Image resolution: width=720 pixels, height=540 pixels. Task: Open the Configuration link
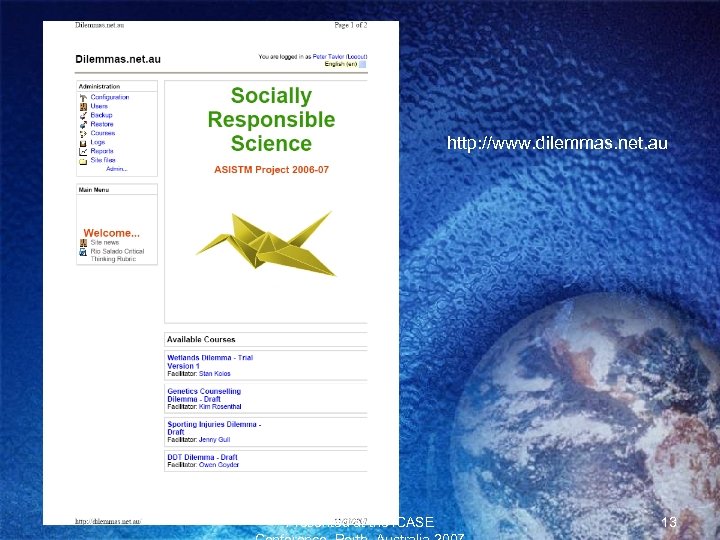pos(110,97)
